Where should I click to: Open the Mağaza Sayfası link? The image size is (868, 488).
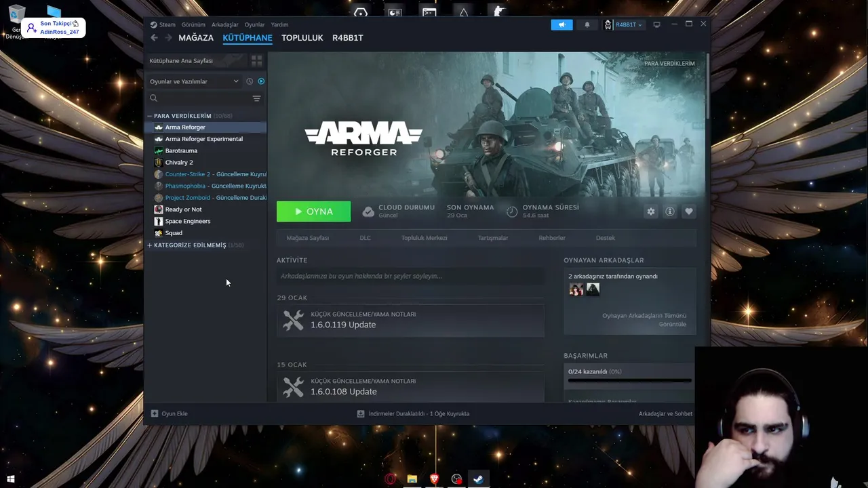(x=307, y=238)
